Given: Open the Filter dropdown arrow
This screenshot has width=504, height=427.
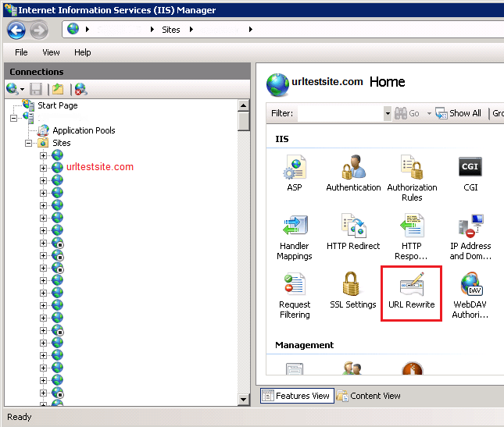Looking at the screenshot, I should (x=387, y=113).
